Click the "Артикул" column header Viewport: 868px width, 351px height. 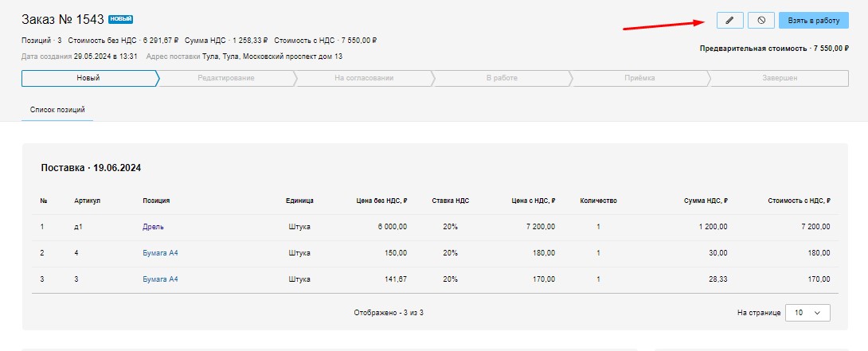tap(87, 201)
